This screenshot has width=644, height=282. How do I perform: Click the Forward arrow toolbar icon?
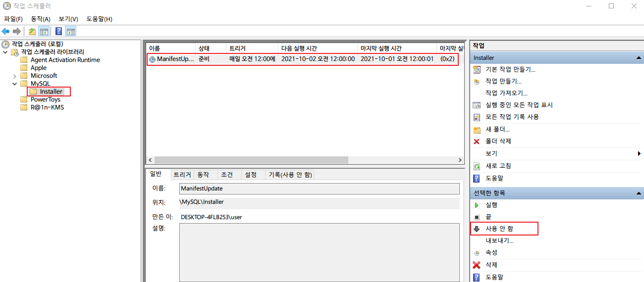pos(17,31)
